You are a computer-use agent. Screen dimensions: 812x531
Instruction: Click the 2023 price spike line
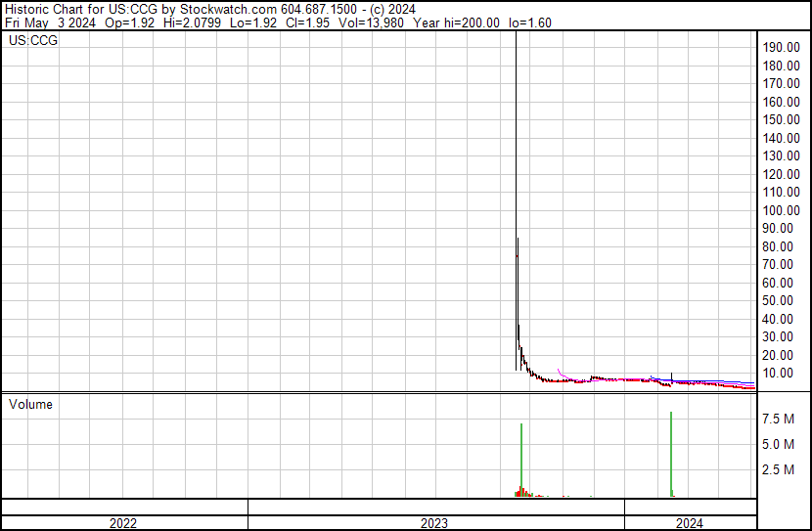516,200
